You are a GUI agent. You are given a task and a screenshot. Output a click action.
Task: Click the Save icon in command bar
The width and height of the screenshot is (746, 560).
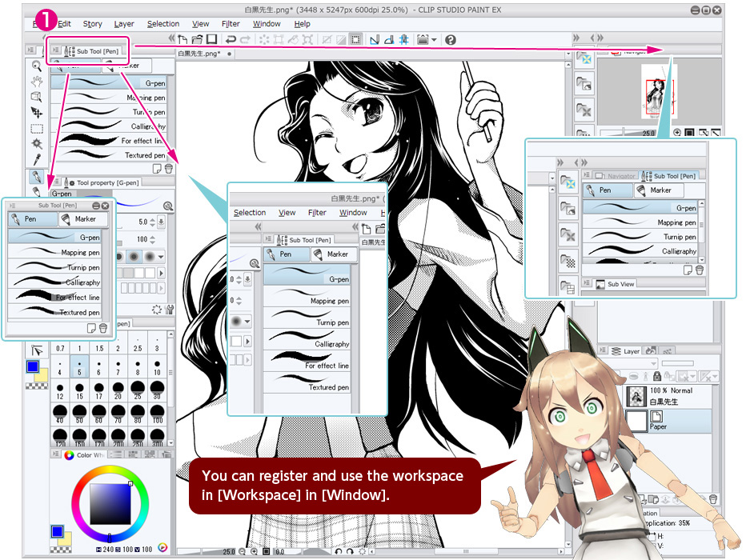point(211,39)
